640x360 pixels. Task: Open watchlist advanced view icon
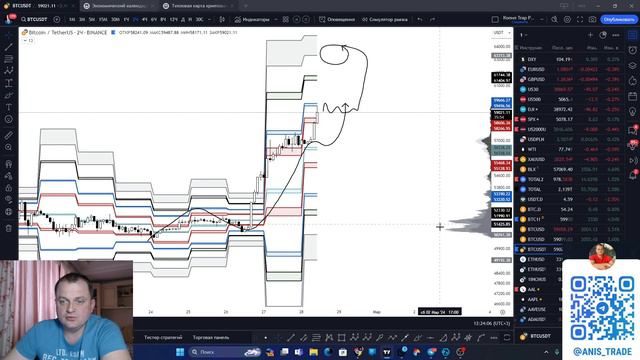pyautogui.click(x=603, y=35)
